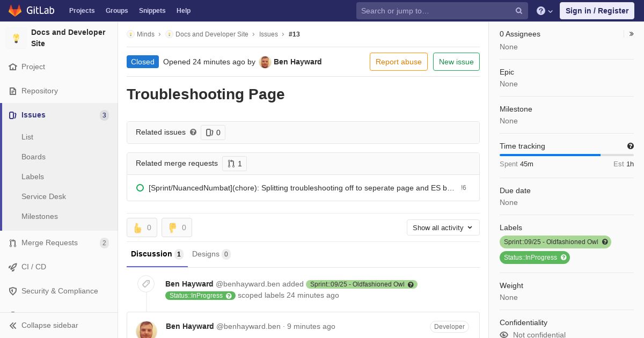This screenshot has width=644, height=338.
Task: Click the GitLab fox logo
Action: pos(16,10)
